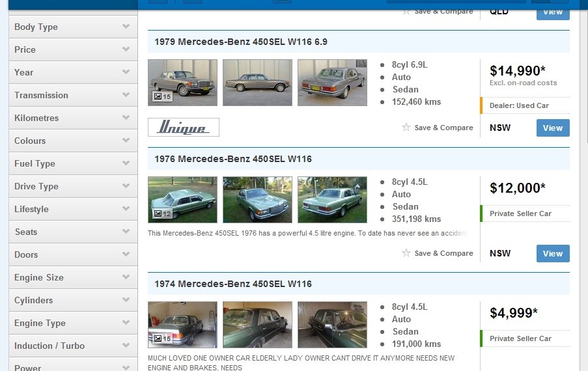
Task: Open the 1979 Mercedes-Benz 450SEL W116 6.9 listing title
Action: (241, 42)
